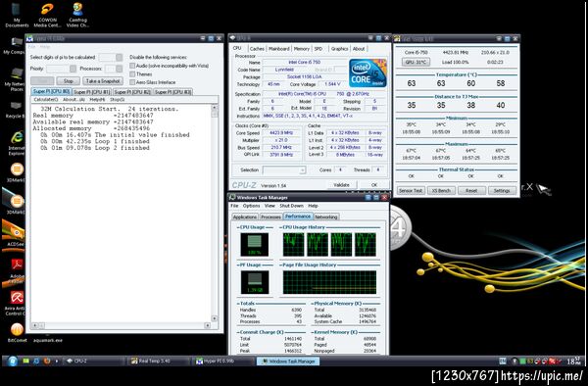
Task: Click the Windows Start orb
Action: click(12, 362)
